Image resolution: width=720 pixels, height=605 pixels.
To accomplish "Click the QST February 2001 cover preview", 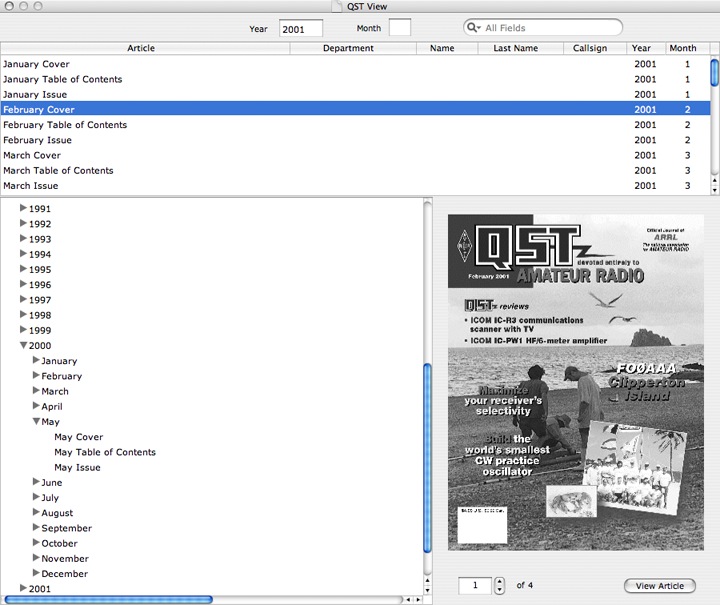I will point(576,382).
